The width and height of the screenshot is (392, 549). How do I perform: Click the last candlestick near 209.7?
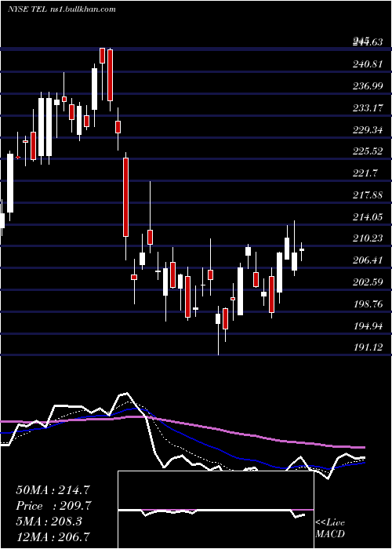pos(301,250)
